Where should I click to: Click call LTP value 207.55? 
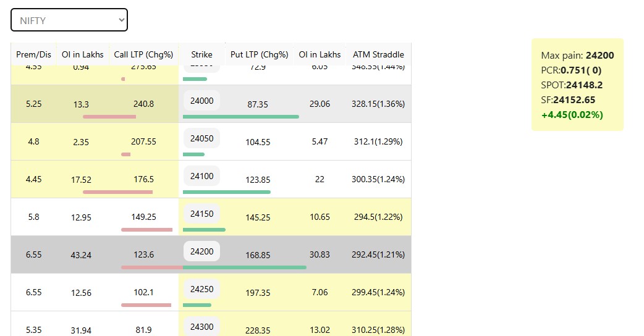point(144,141)
